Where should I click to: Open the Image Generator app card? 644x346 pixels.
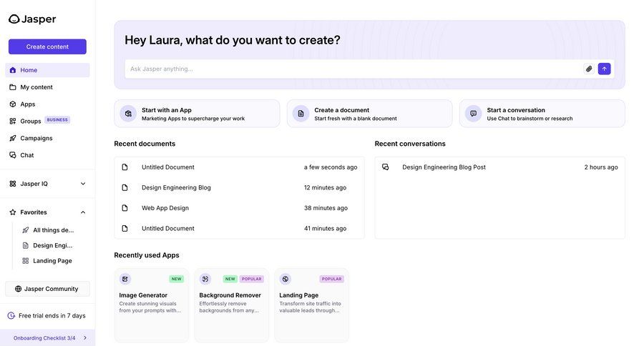152,305
